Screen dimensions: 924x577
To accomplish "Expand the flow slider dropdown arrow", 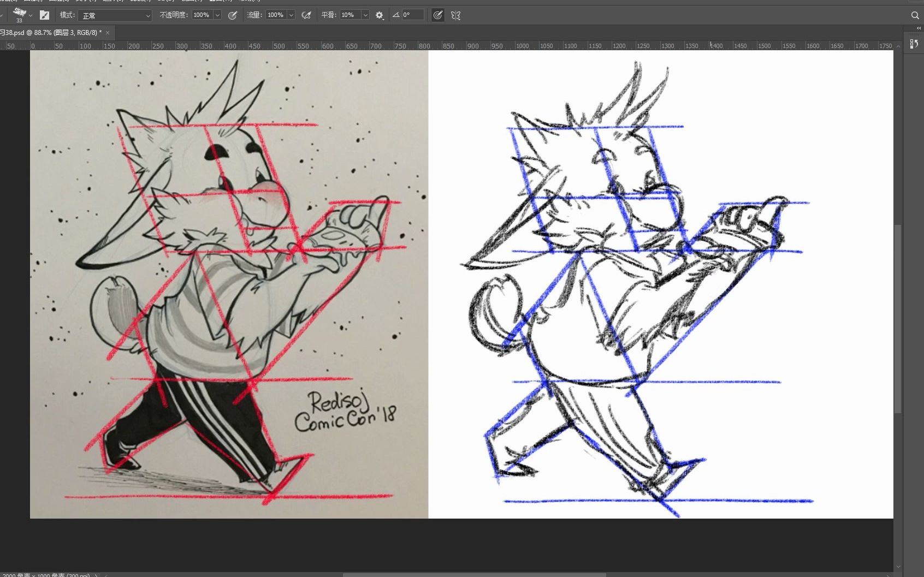I will point(291,15).
